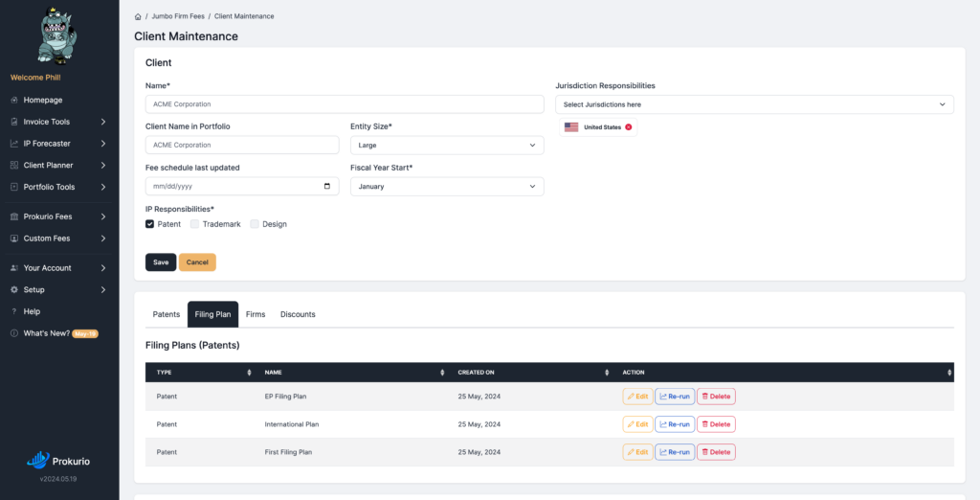Open the What's New sidebar item

click(x=47, y=333)
